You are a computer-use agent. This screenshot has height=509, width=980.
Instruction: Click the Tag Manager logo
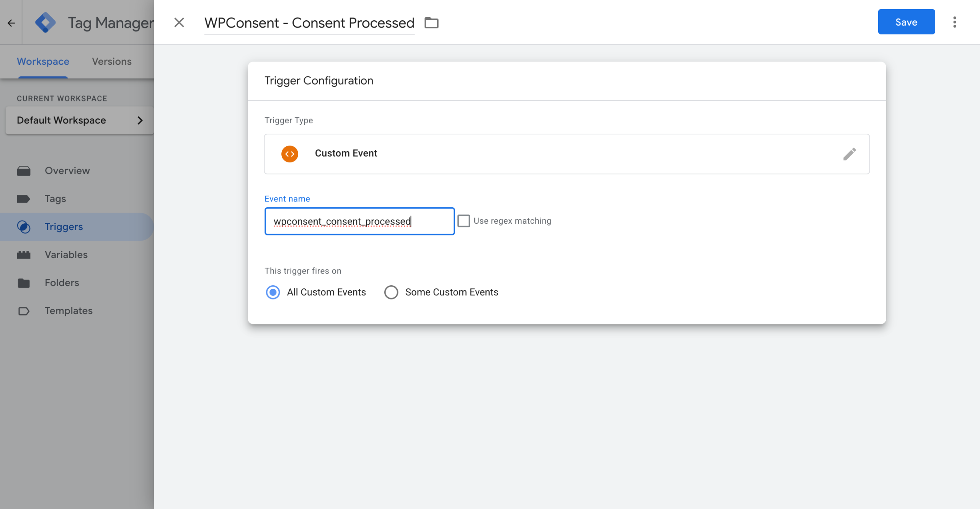click(x=45, y=22)
